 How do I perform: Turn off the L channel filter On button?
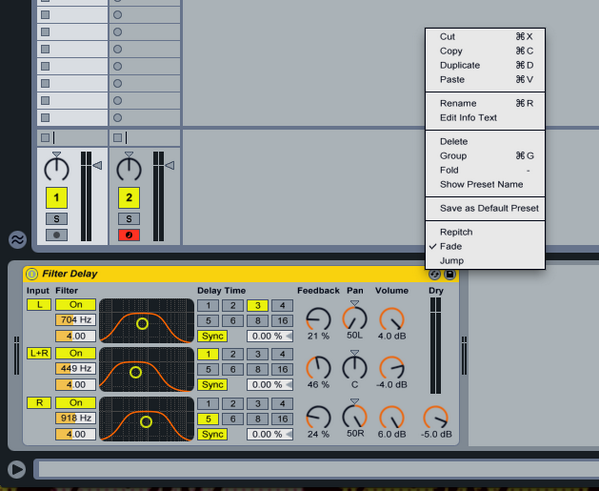(76, 305)
